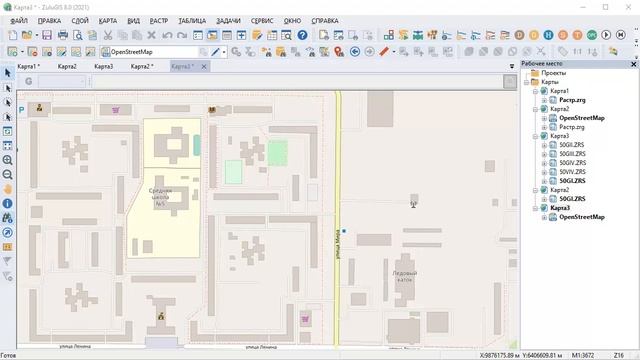
Task: Click the Z16 zoom level in status bar
Action: (619, 356)
